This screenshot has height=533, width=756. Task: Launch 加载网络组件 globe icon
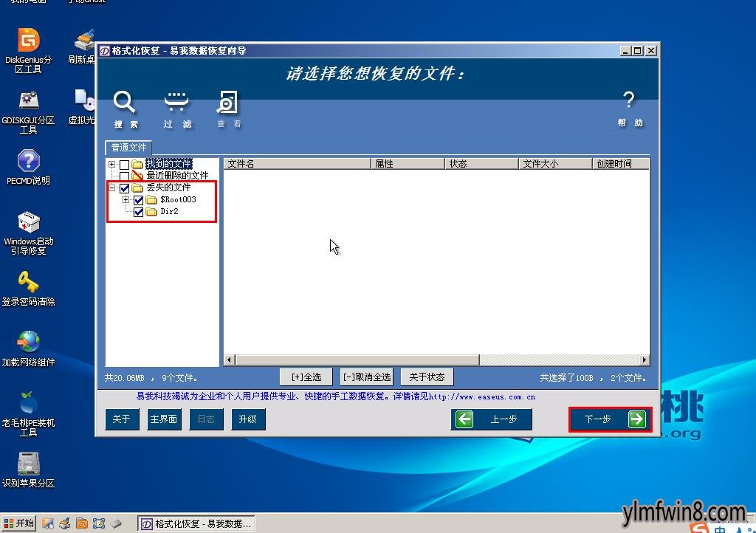tap(29, 348)
